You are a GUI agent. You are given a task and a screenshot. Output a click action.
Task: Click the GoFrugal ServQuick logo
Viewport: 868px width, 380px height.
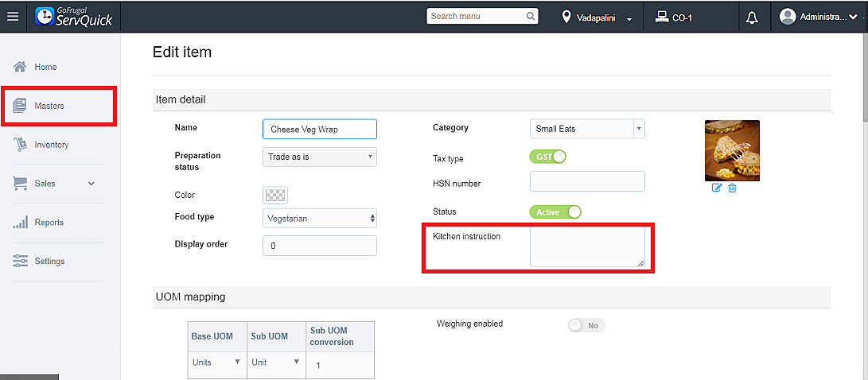(74, 17)
